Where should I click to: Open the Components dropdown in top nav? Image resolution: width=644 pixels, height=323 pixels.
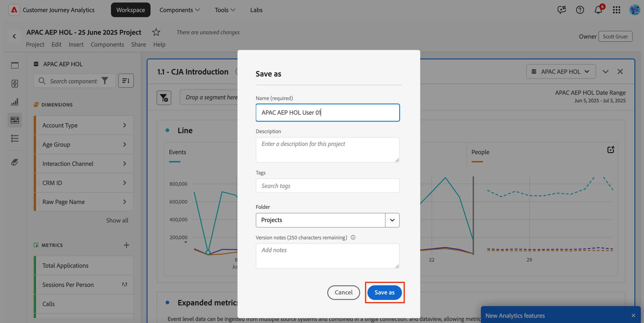(179, 10)
